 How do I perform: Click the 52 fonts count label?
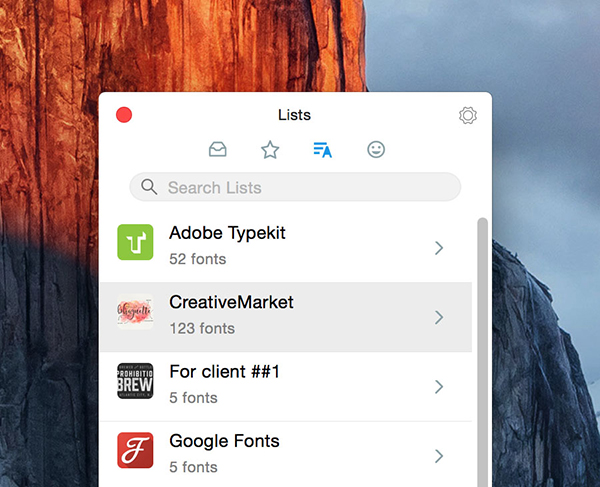197,259
